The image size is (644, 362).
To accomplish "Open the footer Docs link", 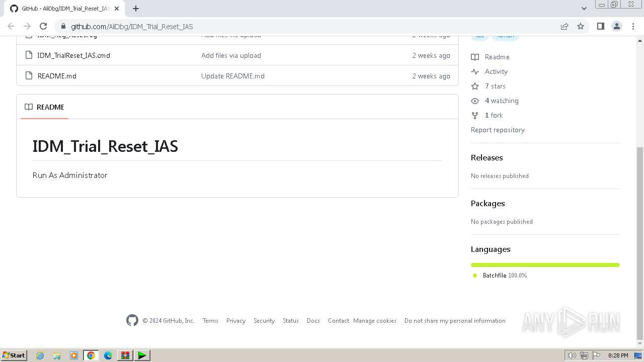I will (x=313, y=321).
